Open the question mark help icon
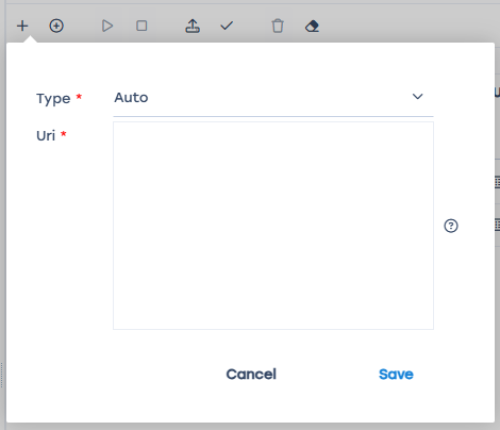500x430 pixels. [x=451, y=226]
